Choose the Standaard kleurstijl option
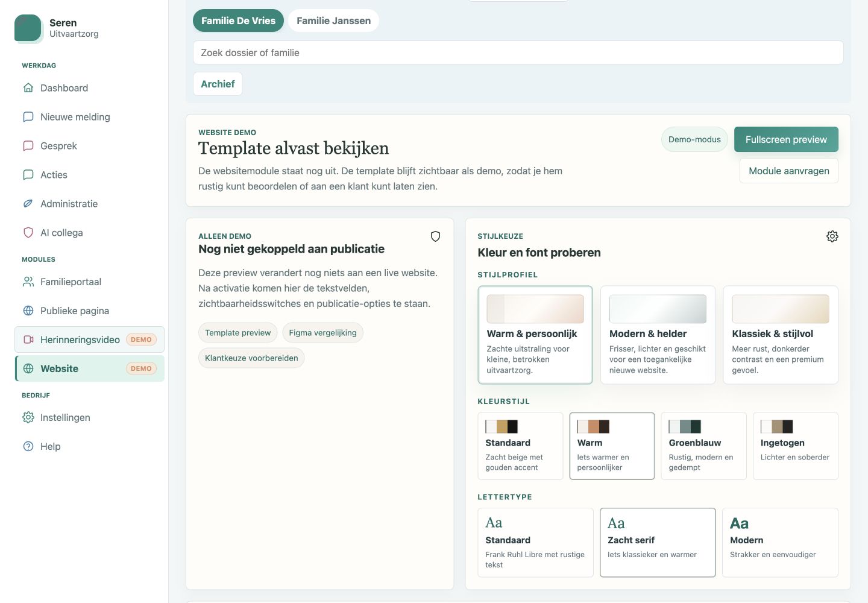 [520, 446]
